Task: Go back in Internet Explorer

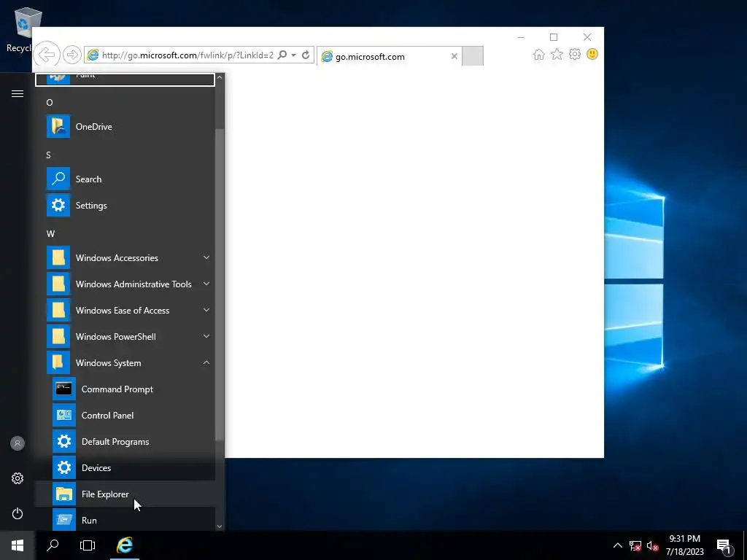Action: point(47,55)
